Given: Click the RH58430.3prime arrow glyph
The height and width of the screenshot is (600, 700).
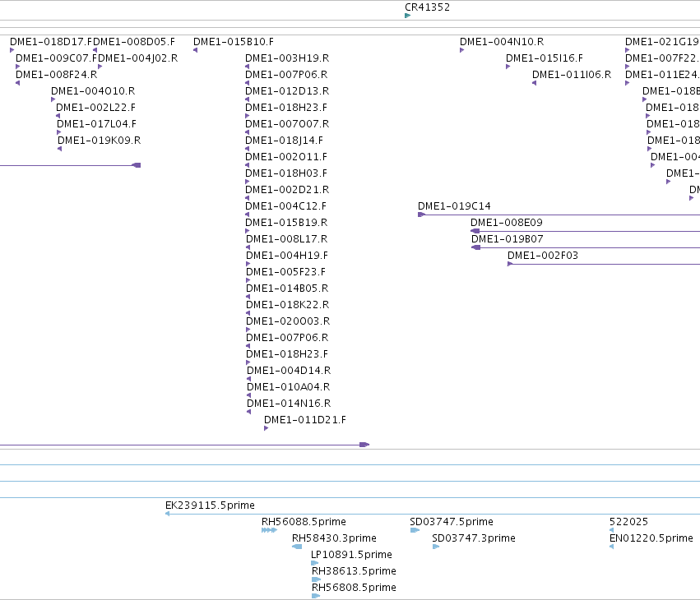Looking at the screenshot, I should point(297,547).
